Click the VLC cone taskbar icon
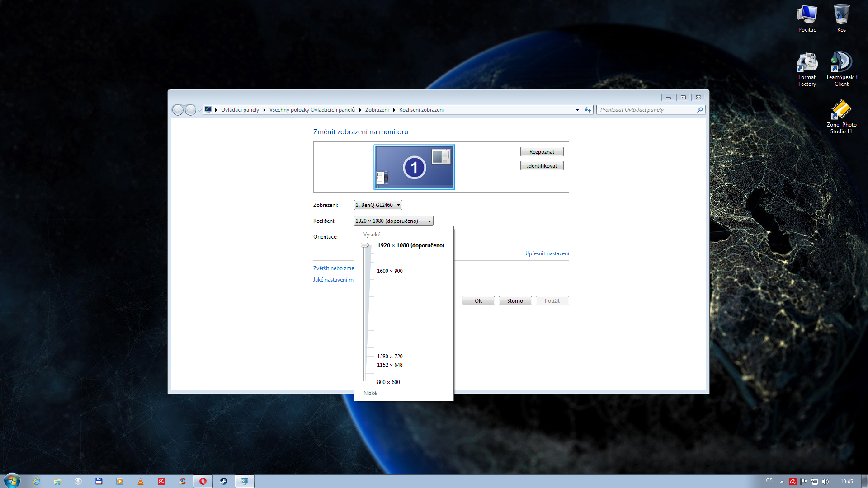The image size is (868, 488). point(141,481)
